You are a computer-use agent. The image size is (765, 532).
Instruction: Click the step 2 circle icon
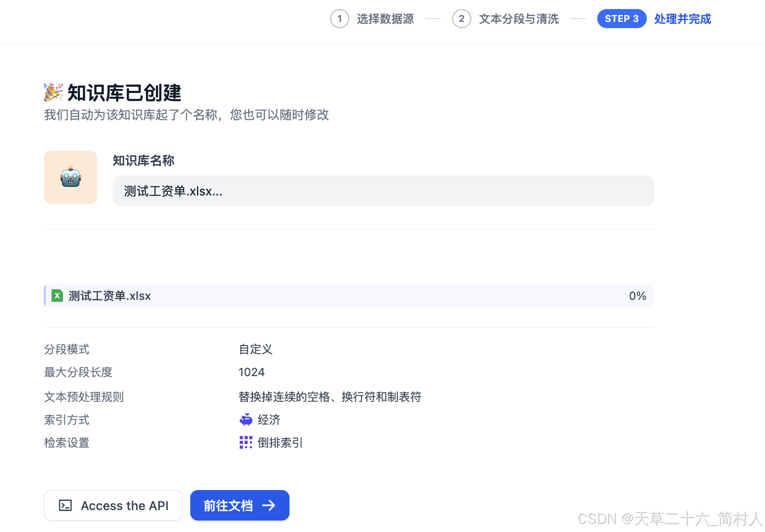pyautogui.click(x=461, y=19)
